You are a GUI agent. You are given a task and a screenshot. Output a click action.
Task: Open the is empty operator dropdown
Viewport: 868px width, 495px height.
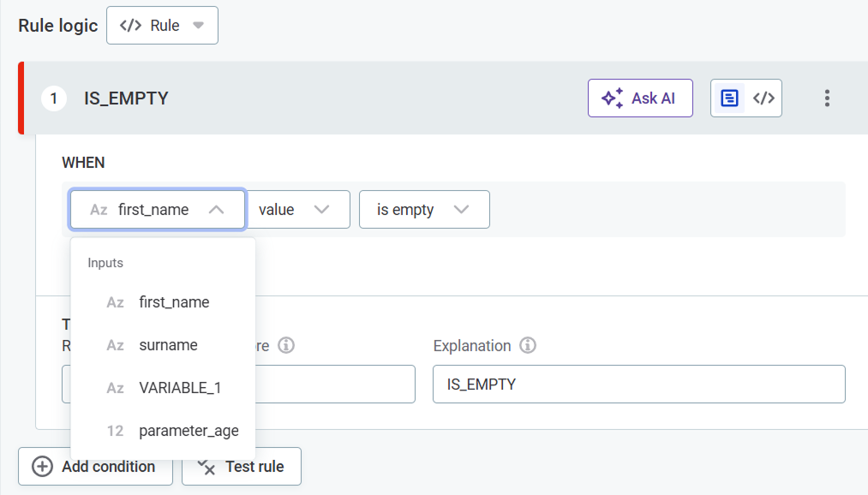click(x=423, y=209)
